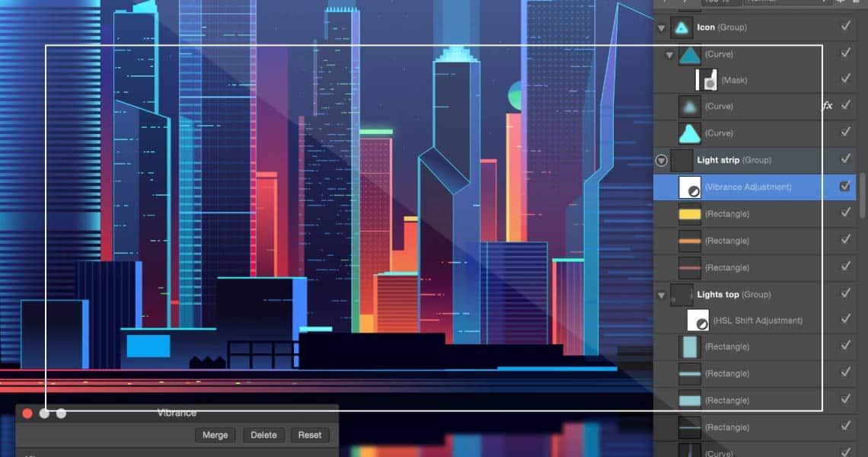This screenshot has width=868, height=457.
Task: Click the HSL Shift Adjustment layer icon
Action: (697, 321)
